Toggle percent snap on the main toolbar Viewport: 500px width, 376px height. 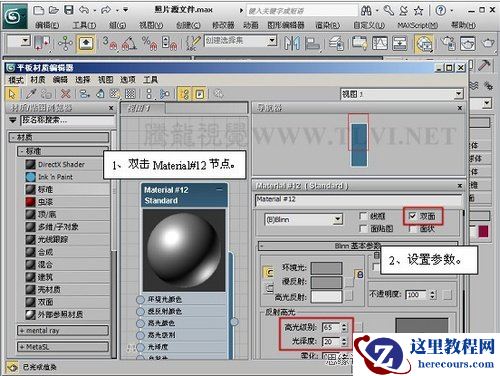pos(149,43)
